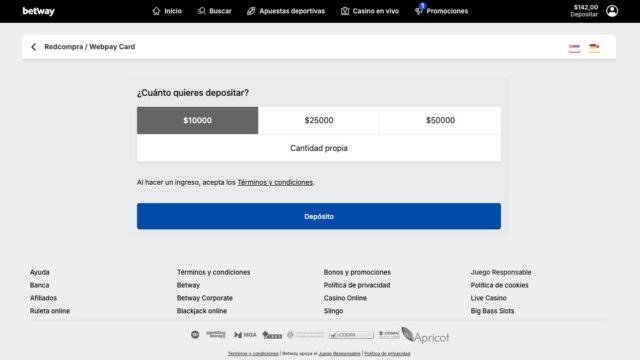Click bottom-line Juego Responsable link
The height and width of the screenshot is (360, 640).
[x=339, y=353]
